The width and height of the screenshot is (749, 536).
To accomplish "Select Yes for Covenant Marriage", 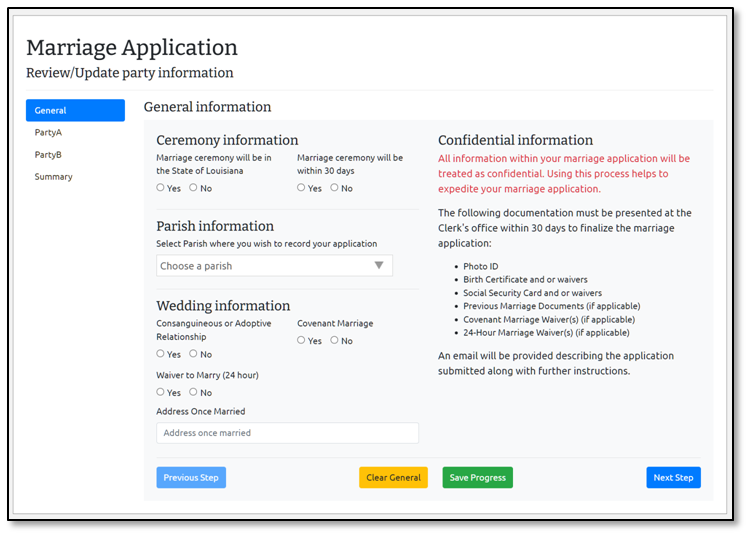I will point(302,340).
